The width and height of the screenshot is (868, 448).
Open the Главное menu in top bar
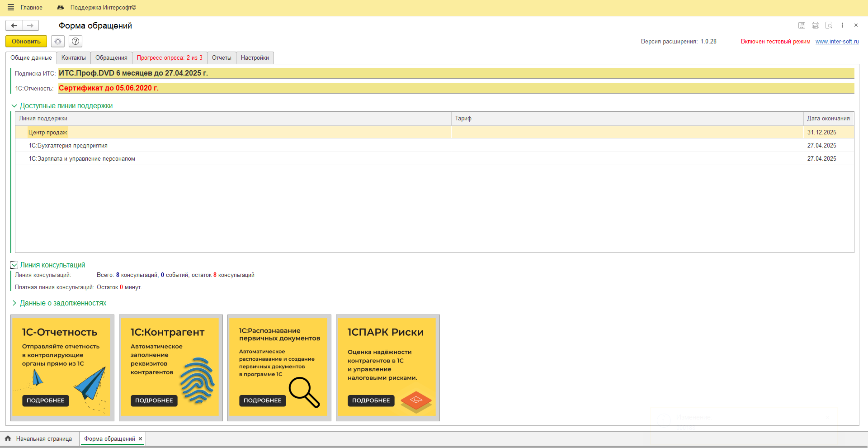click(x=31, y=8)
